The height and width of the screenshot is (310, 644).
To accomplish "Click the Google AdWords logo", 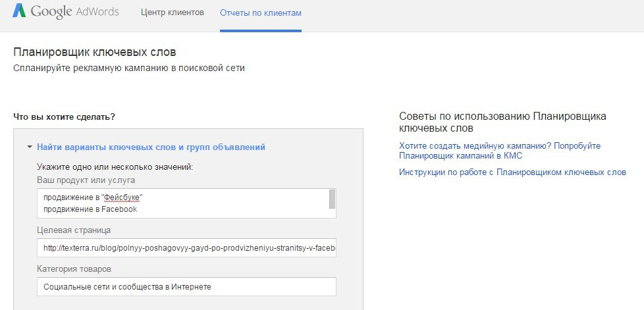I will point(66,12).
